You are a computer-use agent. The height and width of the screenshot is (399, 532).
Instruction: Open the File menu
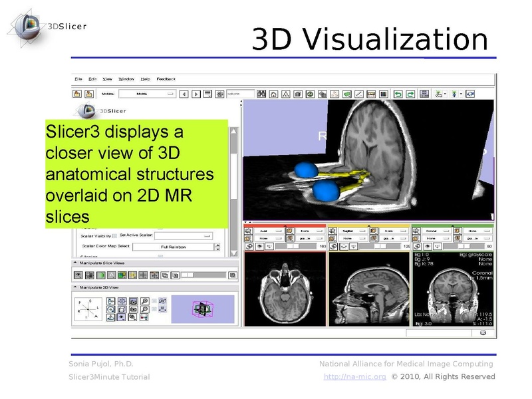point(76,78)
